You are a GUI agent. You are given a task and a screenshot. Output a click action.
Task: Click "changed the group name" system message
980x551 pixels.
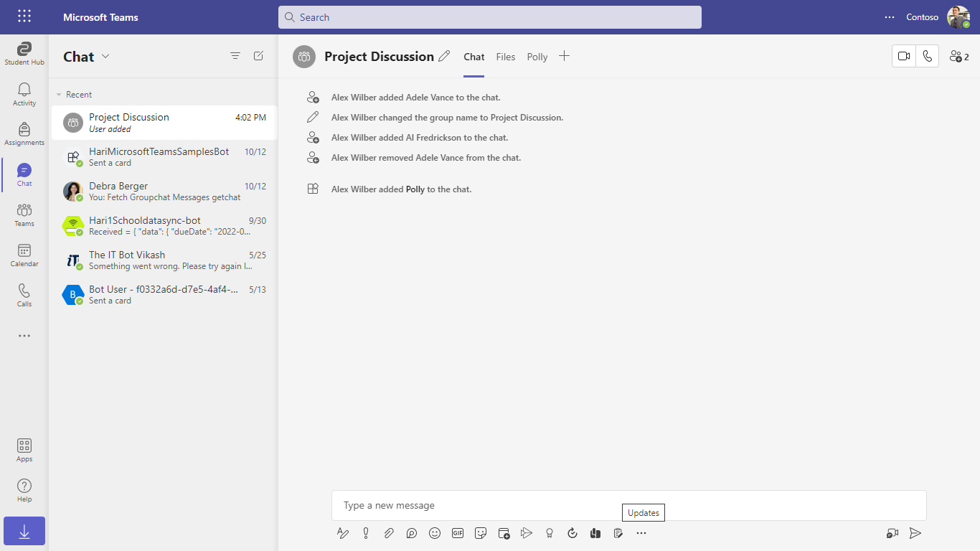point(447,118)
